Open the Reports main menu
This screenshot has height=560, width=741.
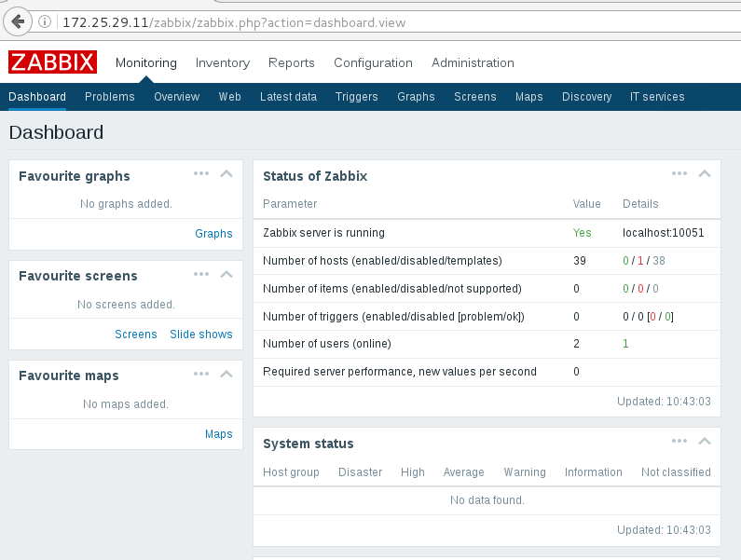(291, 62)
